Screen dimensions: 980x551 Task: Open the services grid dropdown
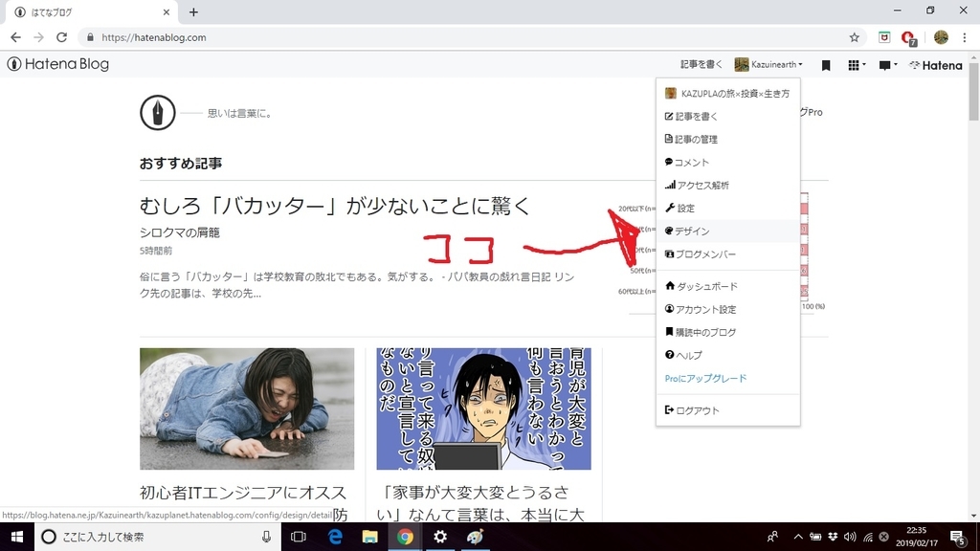tap(857, 65)
